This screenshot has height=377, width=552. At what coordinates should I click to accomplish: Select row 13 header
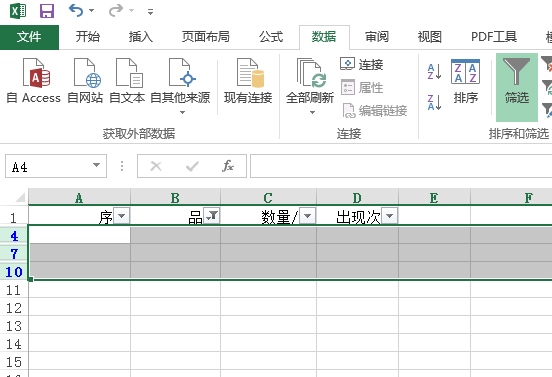pos(14,326)
